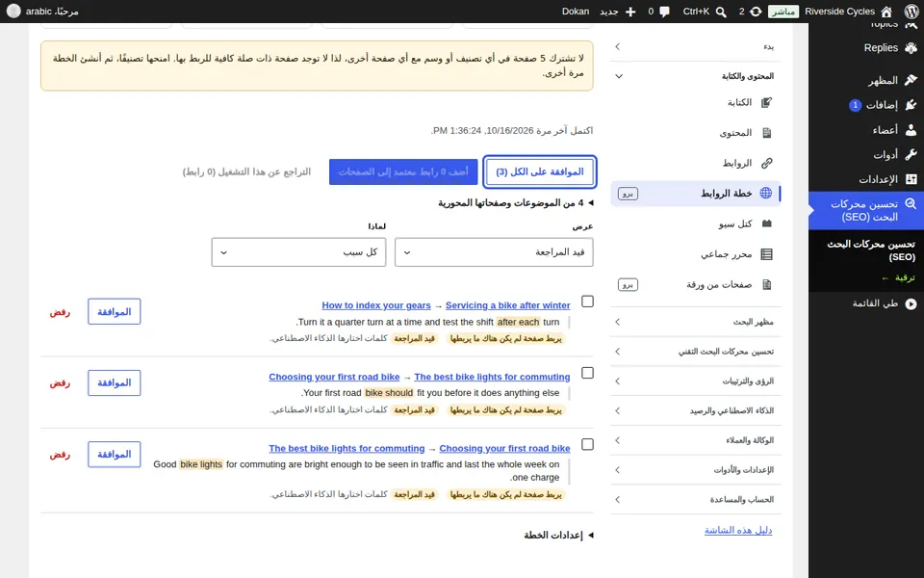This screenshot has height=578, width=924.
Task: Open the comments bubble icon
Action: (x=665, y=12)
